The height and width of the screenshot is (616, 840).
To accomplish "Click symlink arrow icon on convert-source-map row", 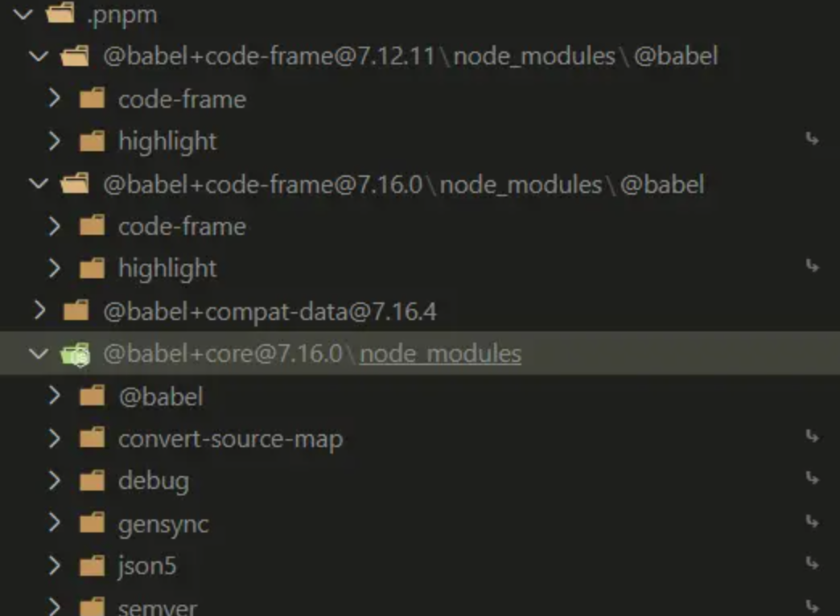I will tap(812, 436).
